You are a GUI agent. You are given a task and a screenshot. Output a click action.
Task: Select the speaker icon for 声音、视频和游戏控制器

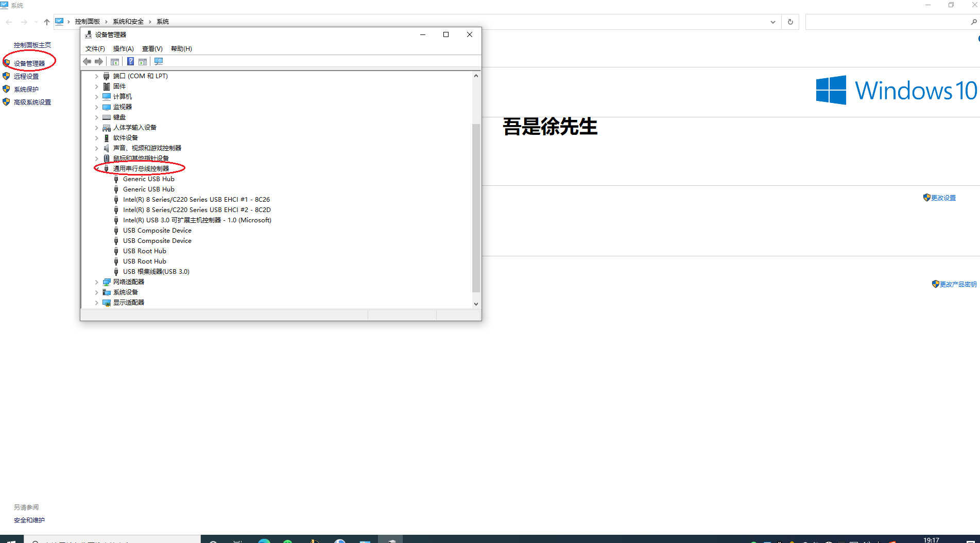click(107, 148)
